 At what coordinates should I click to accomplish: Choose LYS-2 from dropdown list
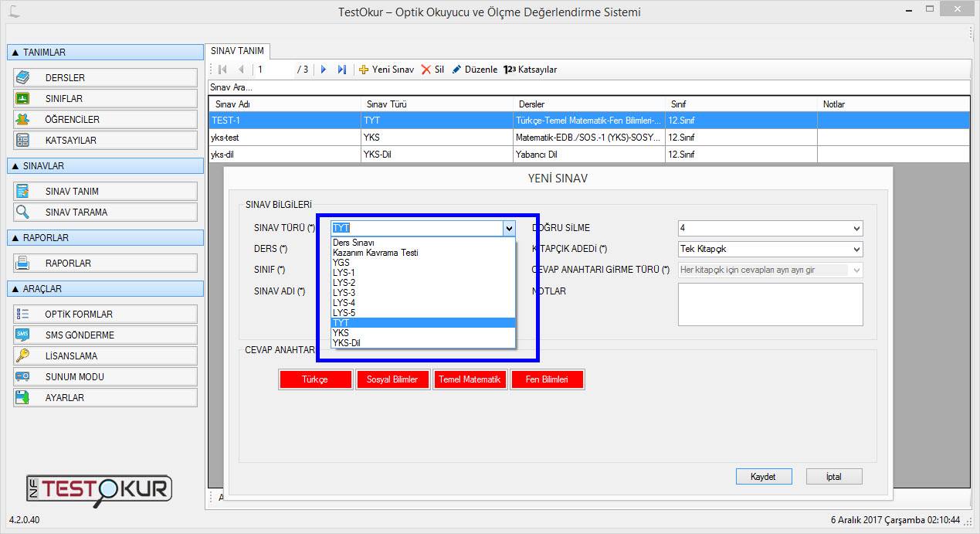point(423,283)
